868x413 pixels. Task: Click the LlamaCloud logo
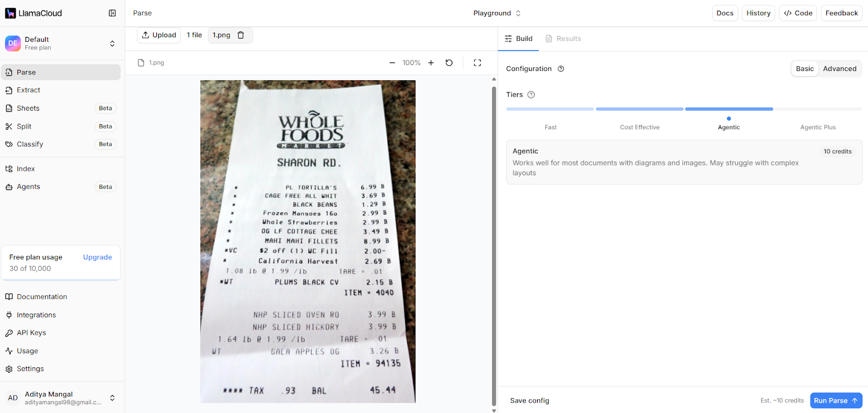point(34,13)
